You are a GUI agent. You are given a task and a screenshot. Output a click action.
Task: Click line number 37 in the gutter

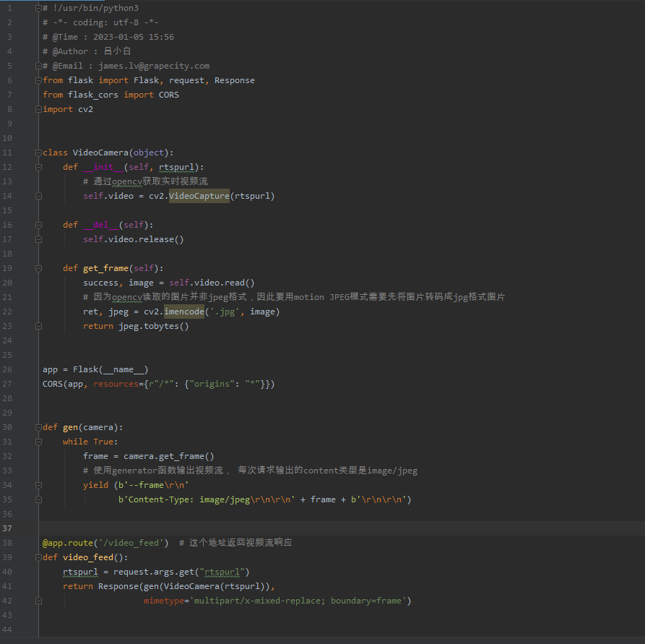[7, 528]
